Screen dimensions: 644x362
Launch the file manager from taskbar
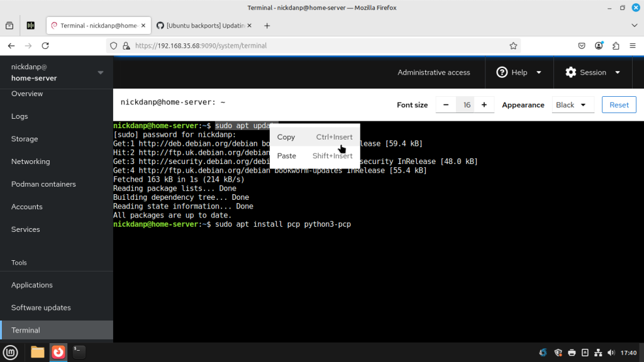pyautogui.click(x=38, y=352)
